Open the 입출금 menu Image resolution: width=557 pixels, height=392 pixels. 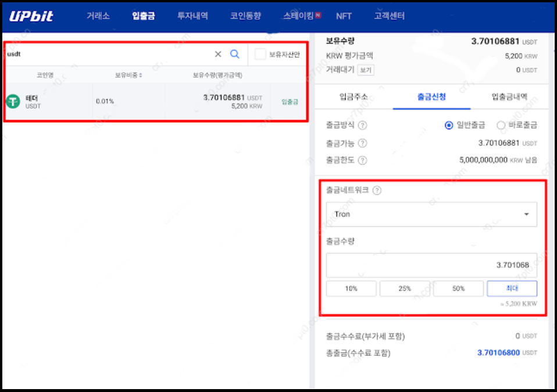point(144,16)
